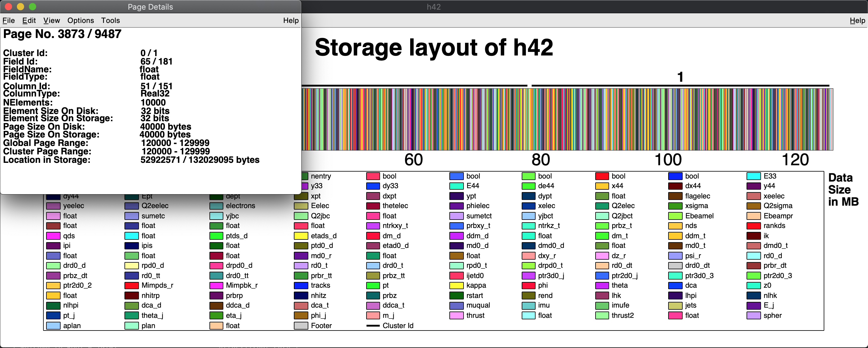Click the 'sumetct' legend label
Viewport: 868px width, 348px height.
479,216
